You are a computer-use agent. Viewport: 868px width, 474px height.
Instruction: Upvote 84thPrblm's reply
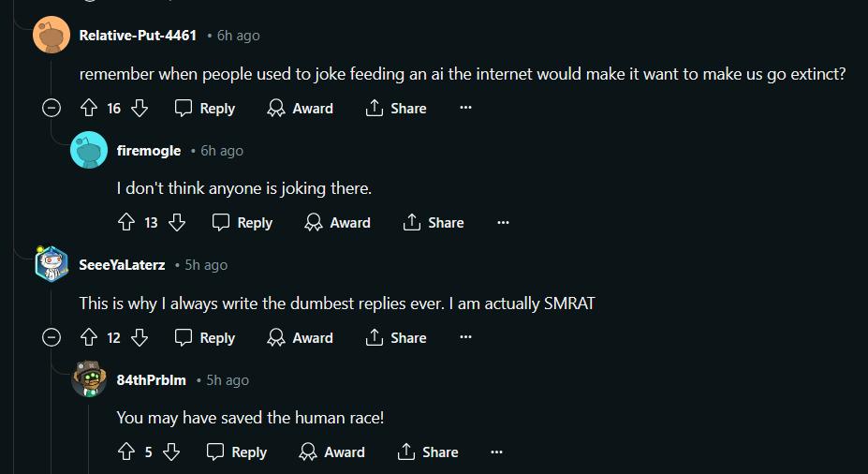(126, 452)
